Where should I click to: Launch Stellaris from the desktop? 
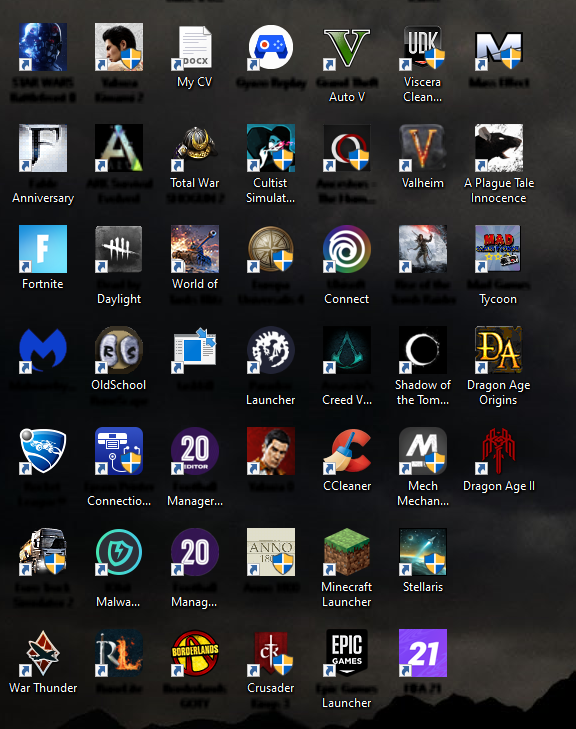[x=423, y=552]
